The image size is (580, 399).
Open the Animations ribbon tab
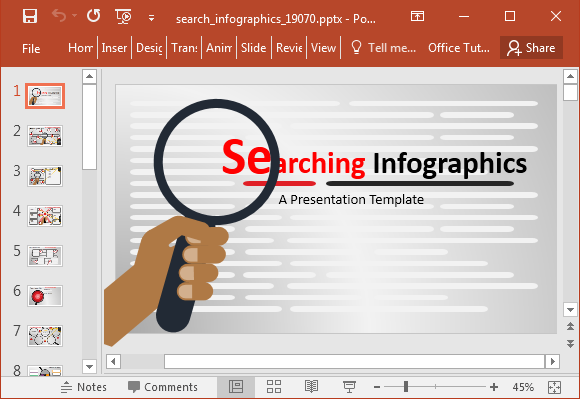[219, 48]
